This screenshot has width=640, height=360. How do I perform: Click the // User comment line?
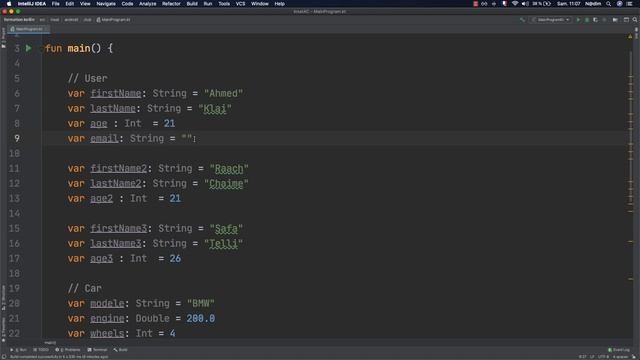pyautogui.click(x=87, y=78)
